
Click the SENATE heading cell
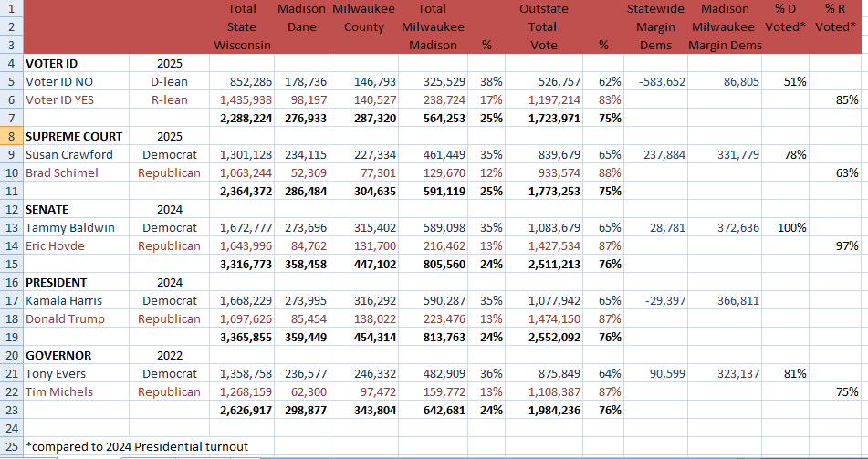click(x=77, y=209)
